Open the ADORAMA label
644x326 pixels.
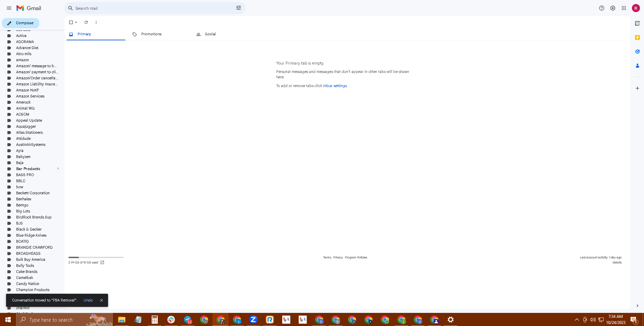click(x=25, y=42)
